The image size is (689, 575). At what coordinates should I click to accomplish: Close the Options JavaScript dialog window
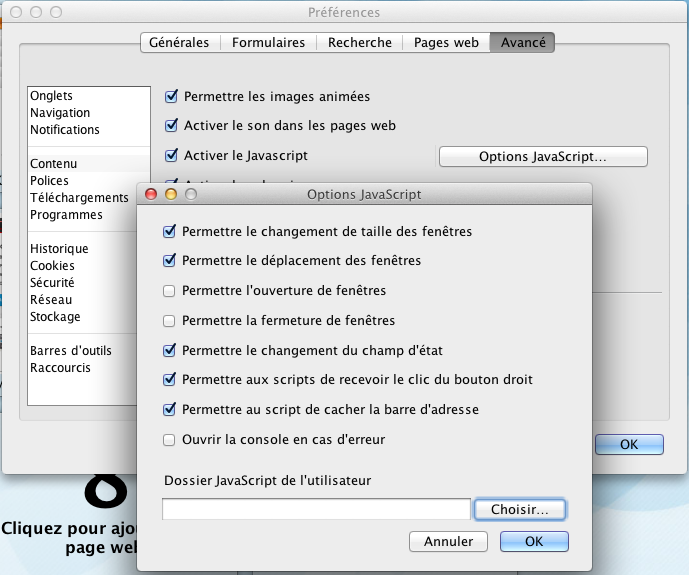(152, 194)
